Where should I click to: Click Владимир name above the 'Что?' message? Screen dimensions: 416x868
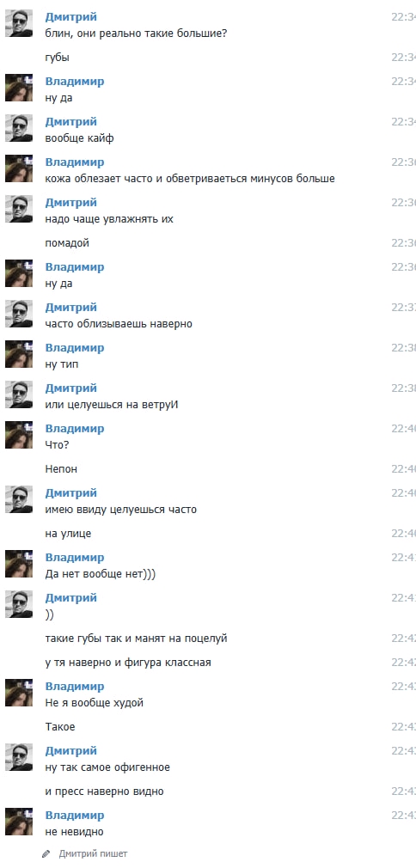pyautogui.click(x=75, y=429)
